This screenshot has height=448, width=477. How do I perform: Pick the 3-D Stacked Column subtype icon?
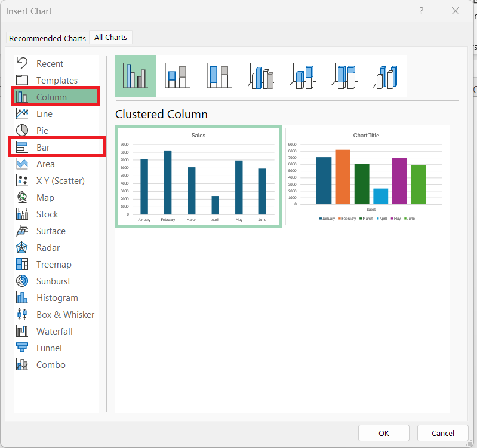[303, 76]
